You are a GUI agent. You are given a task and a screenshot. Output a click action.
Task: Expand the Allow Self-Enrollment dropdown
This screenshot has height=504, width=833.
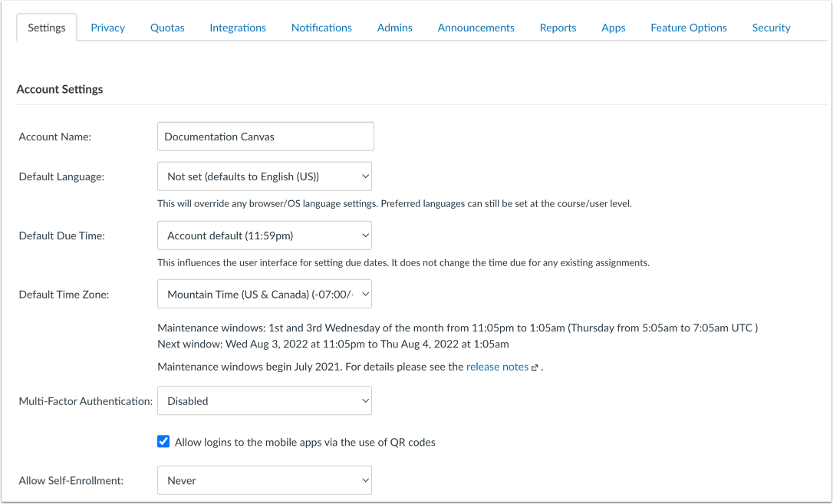[265, 480]
